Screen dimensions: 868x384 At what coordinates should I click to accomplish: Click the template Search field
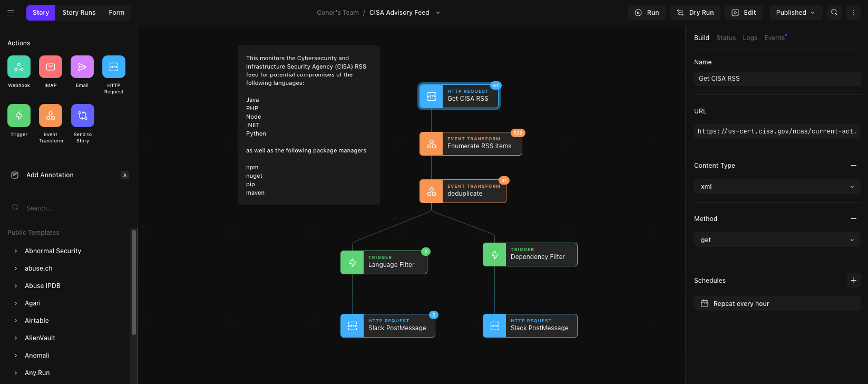point(69,208)
